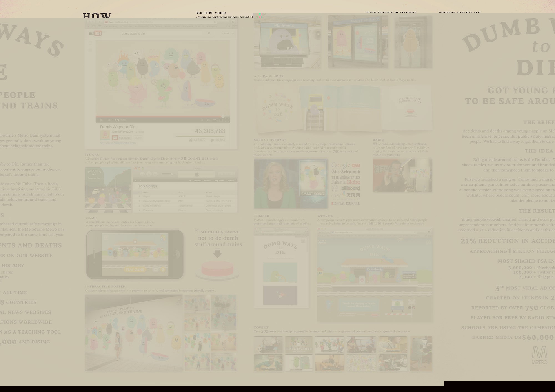Image resolution: width=555 pixels, height=392 pixels.
Task: Click the Metro logo on the Tumblr page
Action: [x=303, y=241]
